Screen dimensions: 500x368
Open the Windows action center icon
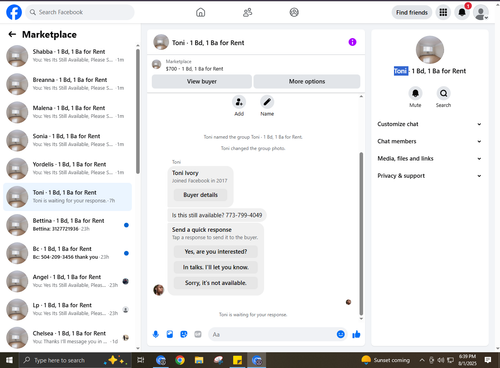(488, 360)
